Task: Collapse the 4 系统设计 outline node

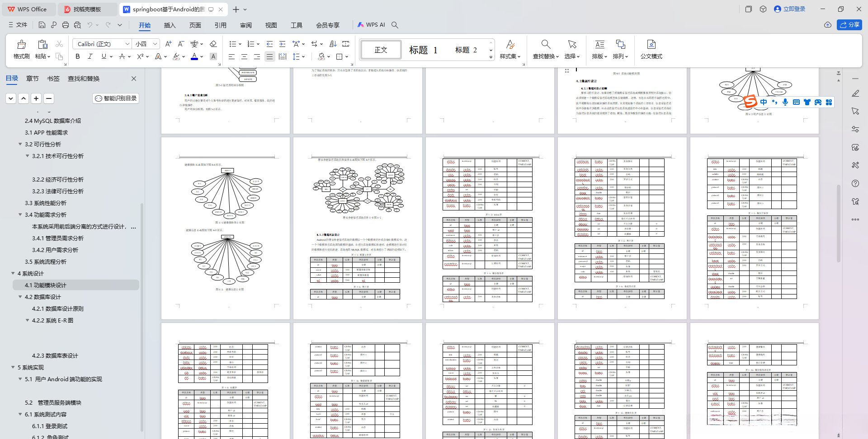Action: click(x=13, y=273)
